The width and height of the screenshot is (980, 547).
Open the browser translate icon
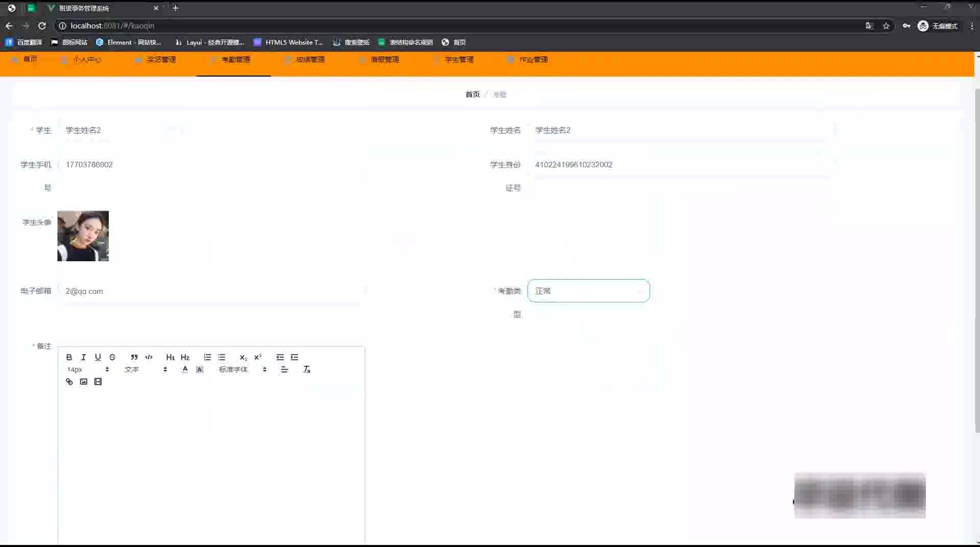[870, 26]
